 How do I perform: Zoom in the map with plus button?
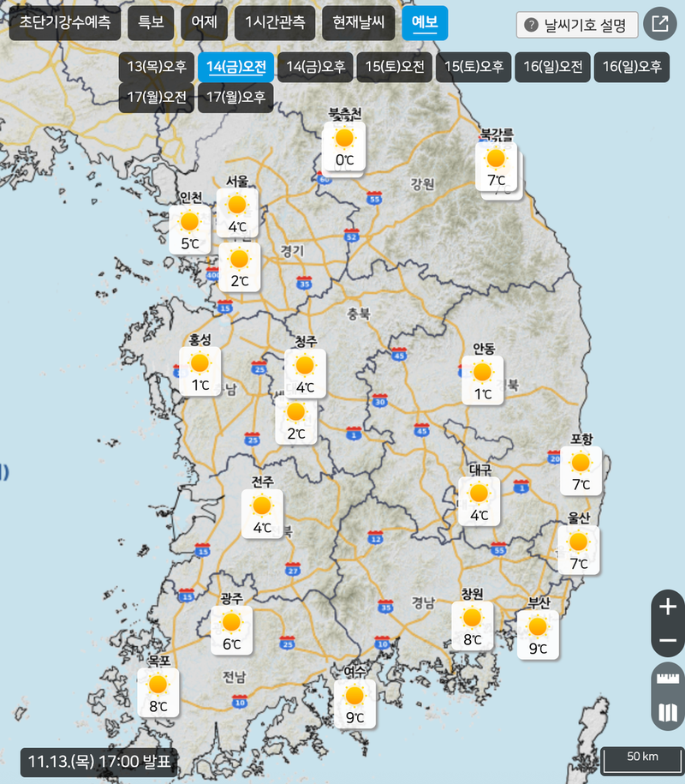tap(668, 607)
